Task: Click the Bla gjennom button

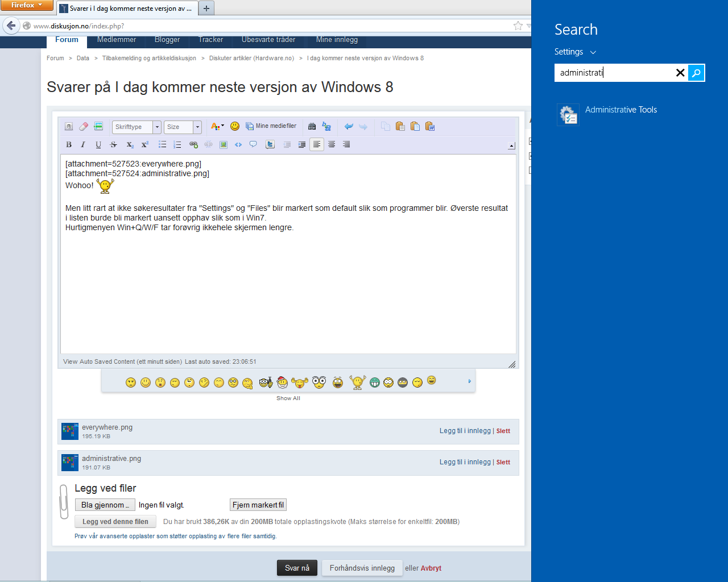Action: point(105,505)
